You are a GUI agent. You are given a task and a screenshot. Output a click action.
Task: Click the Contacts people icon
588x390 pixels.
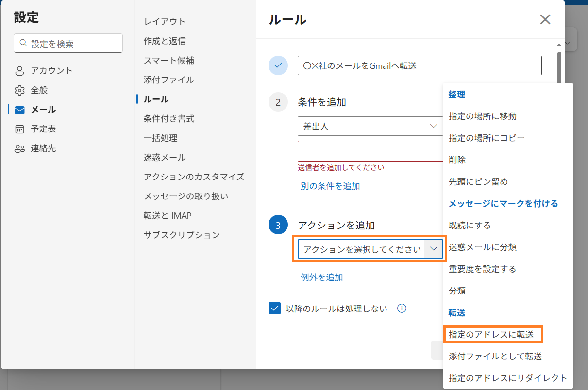point(19,148)
